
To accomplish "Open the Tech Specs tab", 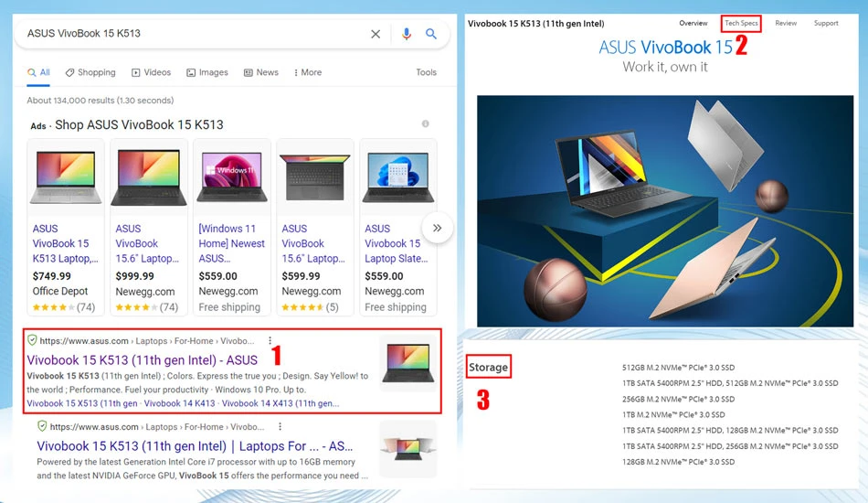I will [x=741, y=23].
